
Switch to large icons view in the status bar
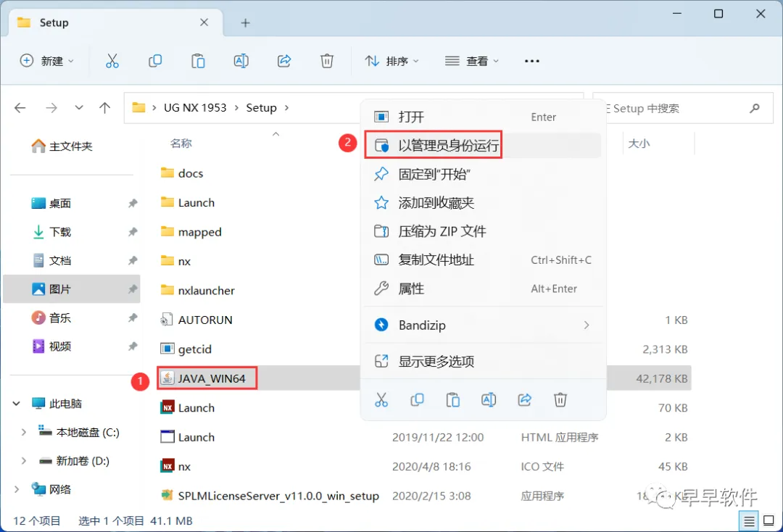point(769,521)
